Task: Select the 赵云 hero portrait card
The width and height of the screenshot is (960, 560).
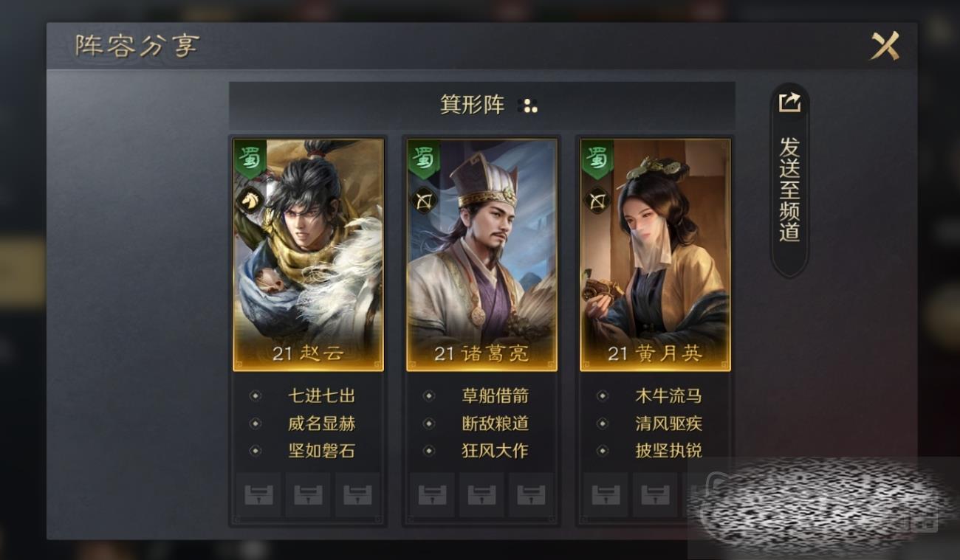Action: [x=308, y=255]
